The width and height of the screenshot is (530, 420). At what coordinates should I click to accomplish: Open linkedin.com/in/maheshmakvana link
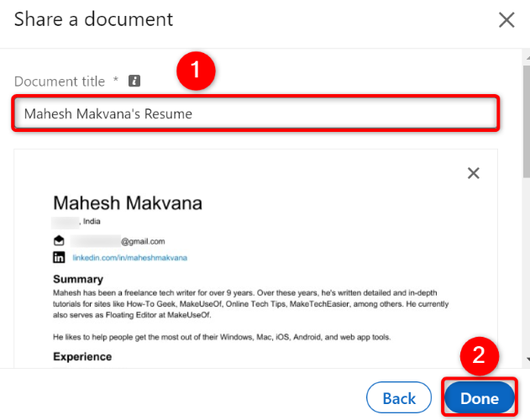[x=130, y=258]
